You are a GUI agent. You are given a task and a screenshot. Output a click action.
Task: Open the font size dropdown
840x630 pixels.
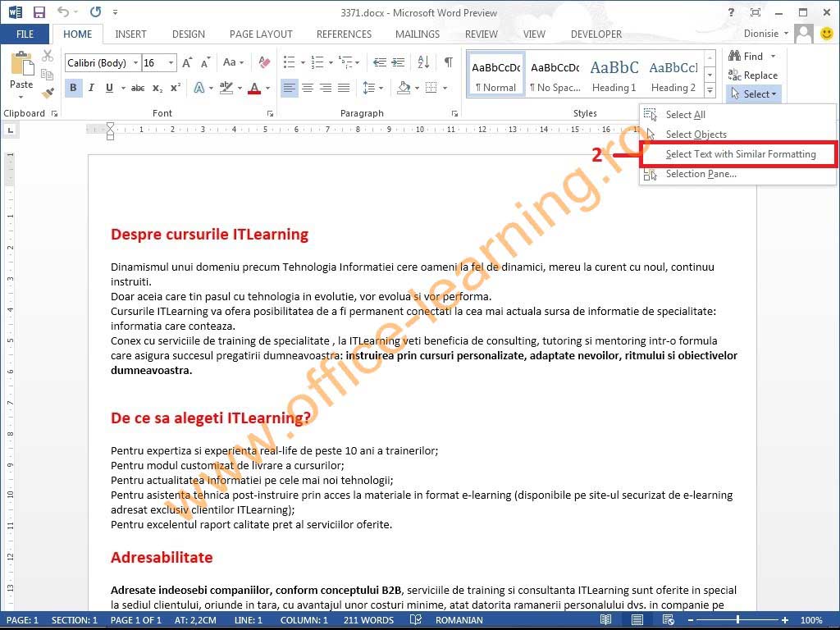point(171,62)
